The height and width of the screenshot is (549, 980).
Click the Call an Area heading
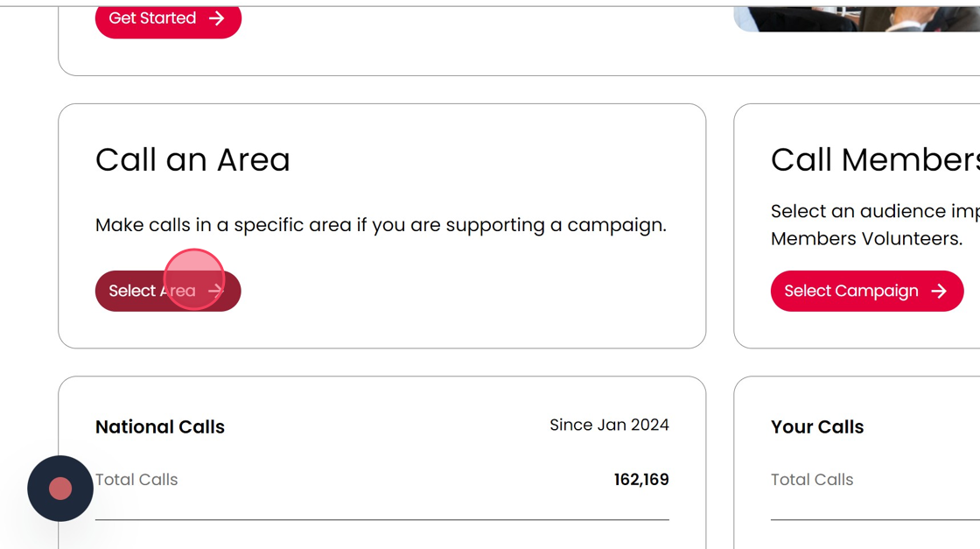[192, 160]
